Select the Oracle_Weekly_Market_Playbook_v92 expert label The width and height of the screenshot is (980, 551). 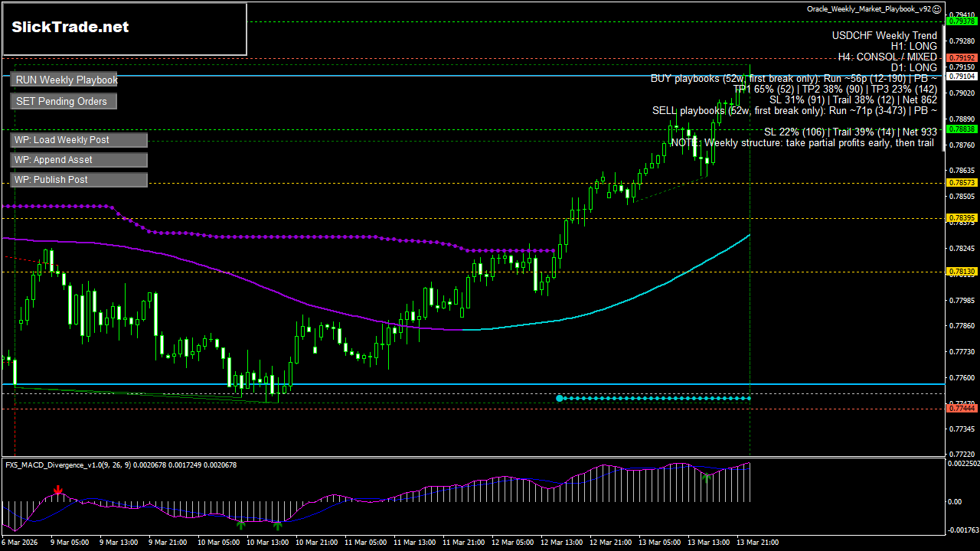click(869, 9)
